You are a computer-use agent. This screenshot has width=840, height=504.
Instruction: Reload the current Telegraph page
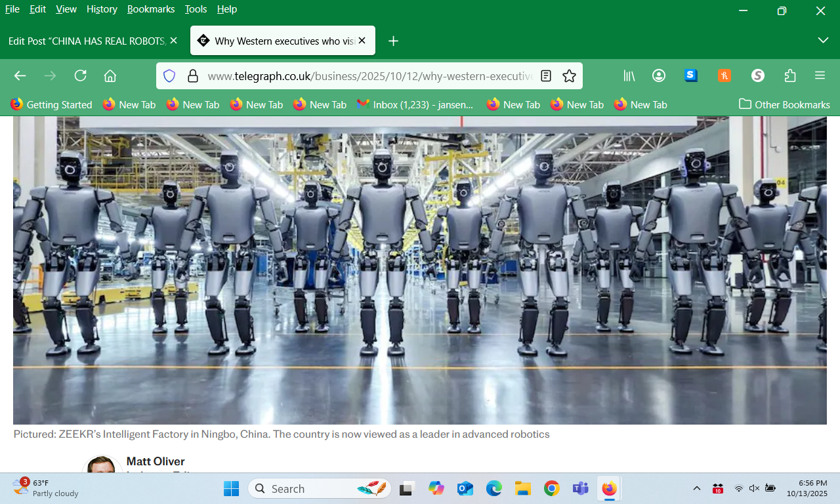coord(80,75)
